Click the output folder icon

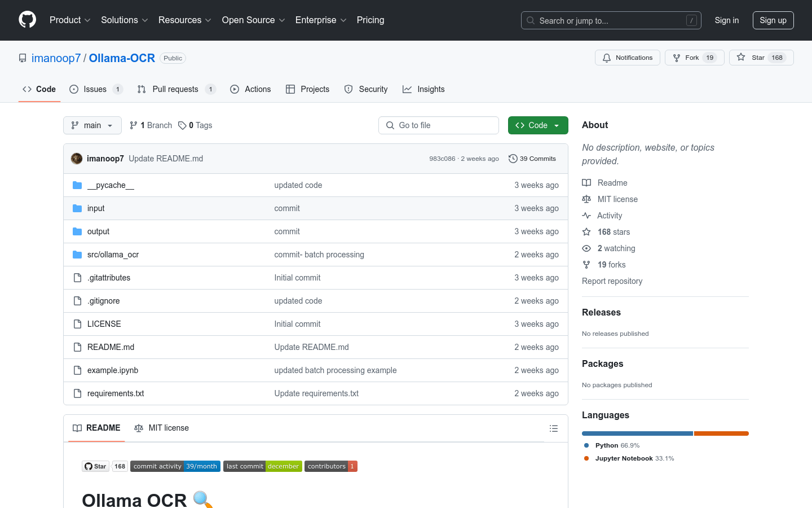pos(77,231)
